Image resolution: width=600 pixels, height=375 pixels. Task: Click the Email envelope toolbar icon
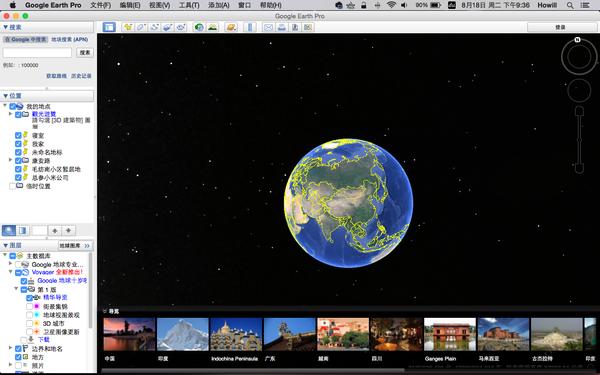click(x=268, y=27)
